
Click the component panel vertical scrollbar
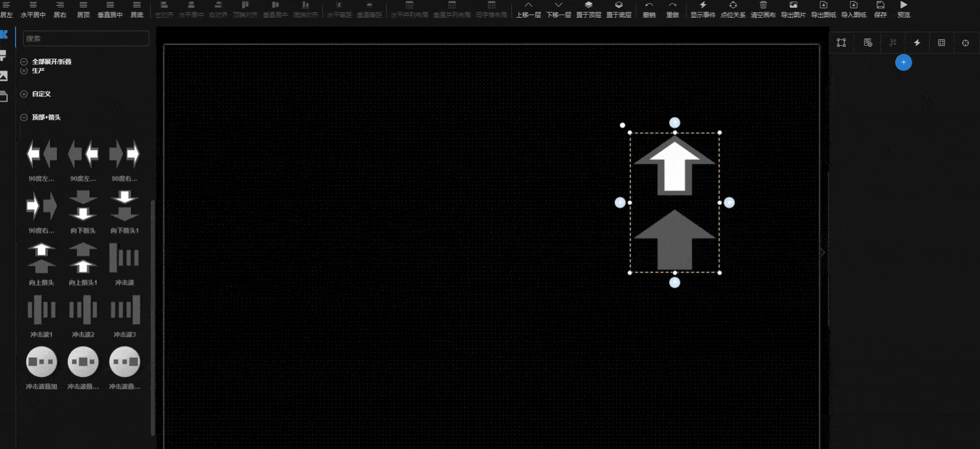tap(153, 317)
